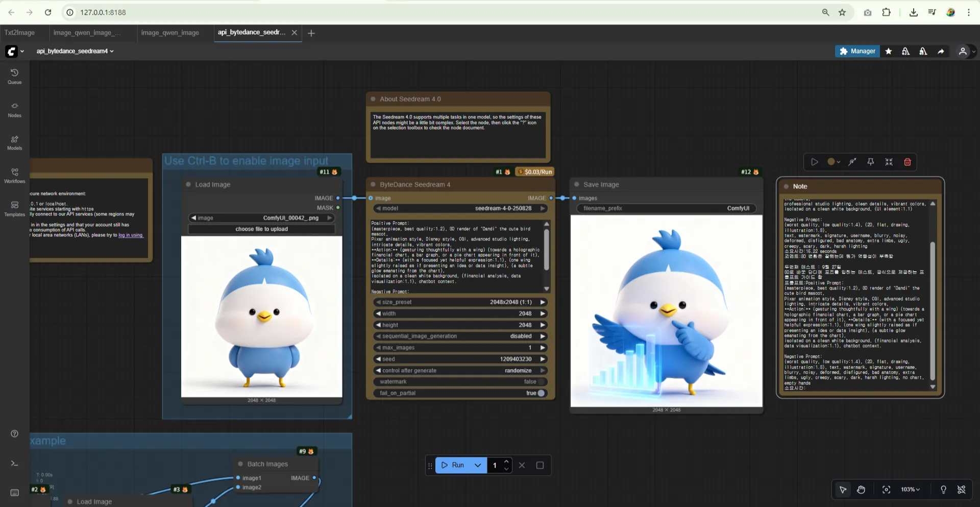This screenshot has height=507, width=980.
Task: Toggle the fail_on_partial switch
Action: pyautogui.click(x=542, y=393)
